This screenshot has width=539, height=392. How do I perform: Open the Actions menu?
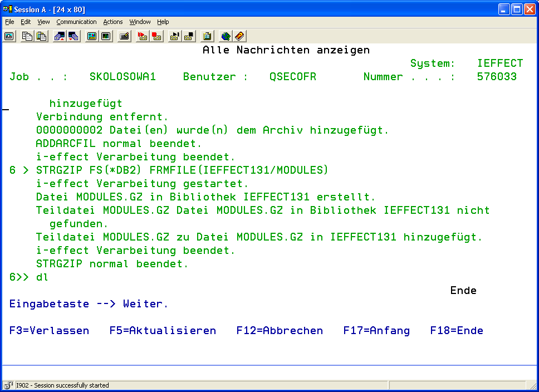(112, 22)
